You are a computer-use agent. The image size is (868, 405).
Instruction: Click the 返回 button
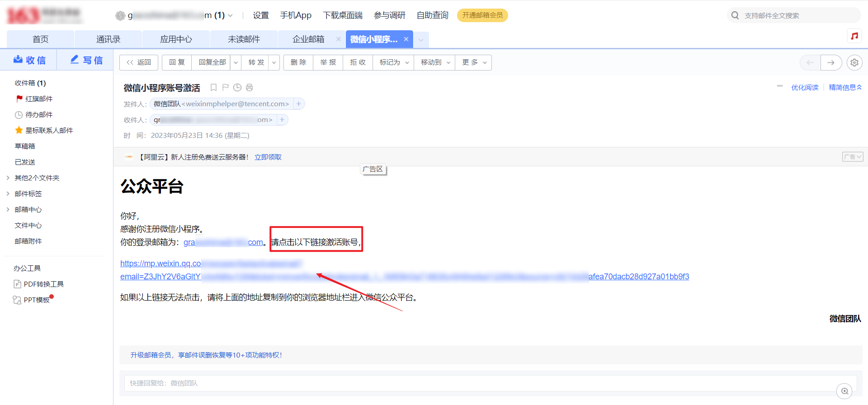139,62
